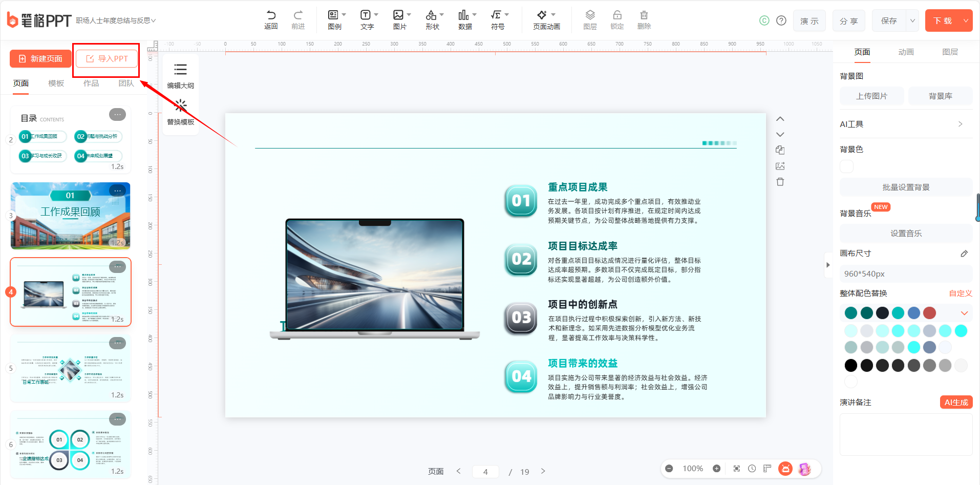This screenshot has width=980, height=485.
Task: Pick the red color scheme swatch
Action: 930,313
